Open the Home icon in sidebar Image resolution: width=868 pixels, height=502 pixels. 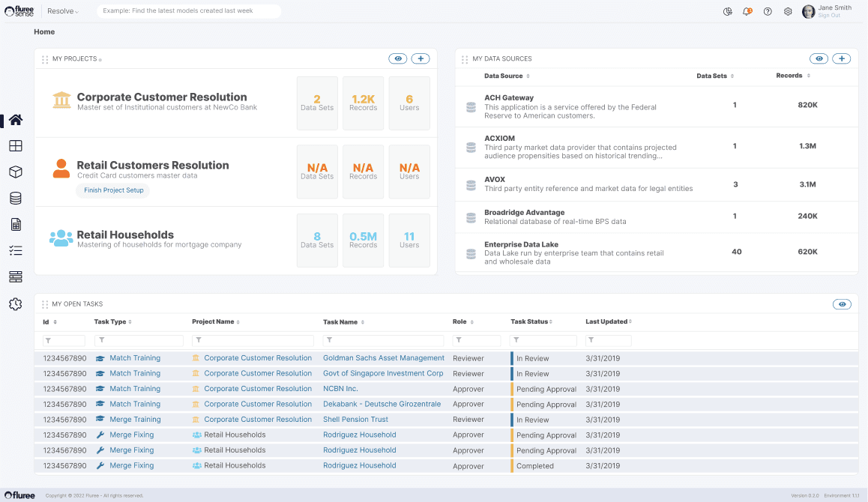tap(16, 120)
